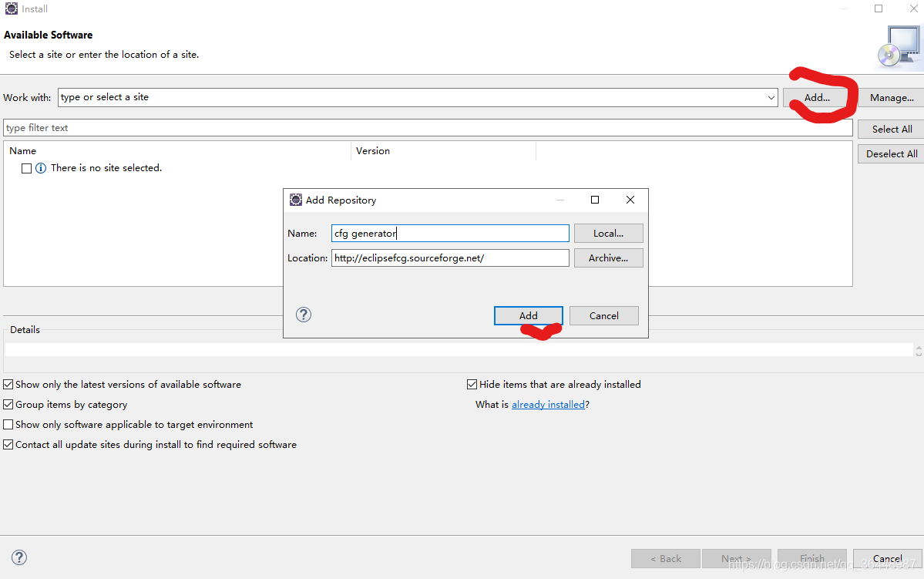924x579 pixels.
Task: Click Archive... to pick a repository archive
Action: [x=608, y=258]
